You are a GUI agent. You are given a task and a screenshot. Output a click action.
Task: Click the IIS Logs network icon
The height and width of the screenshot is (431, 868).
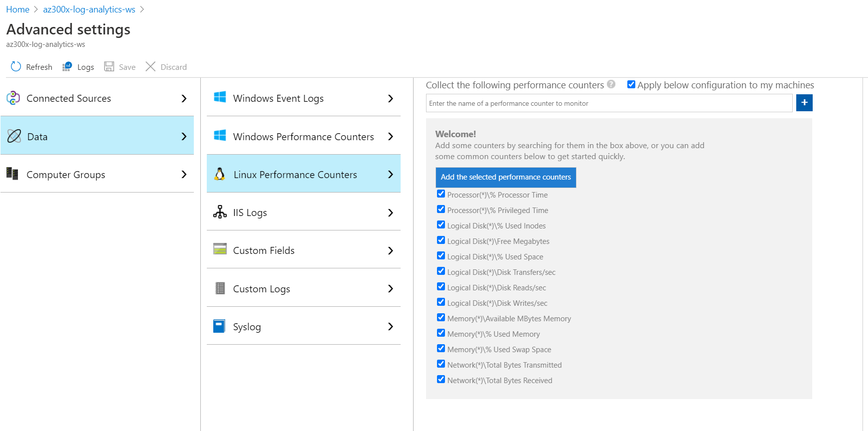[220, 212]
